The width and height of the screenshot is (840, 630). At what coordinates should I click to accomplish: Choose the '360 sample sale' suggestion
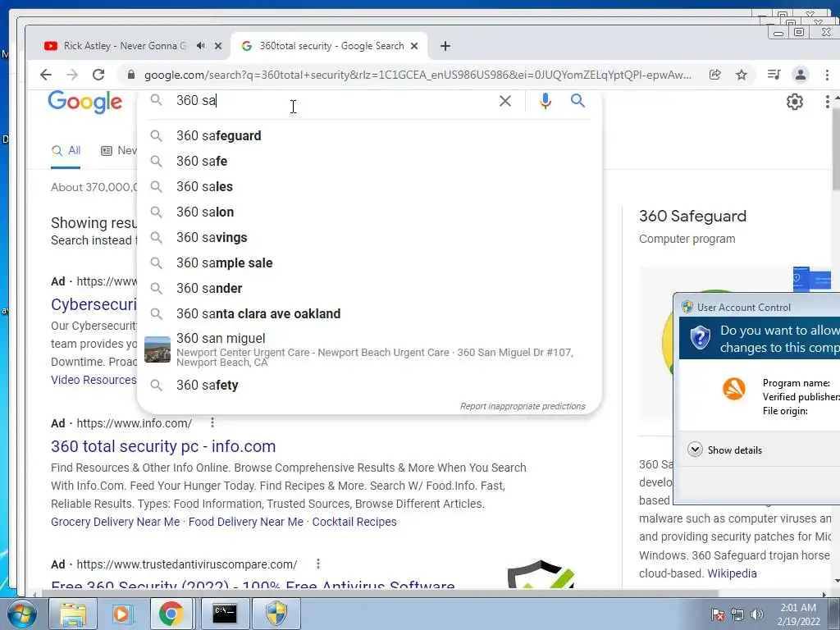tap(370, 263)
